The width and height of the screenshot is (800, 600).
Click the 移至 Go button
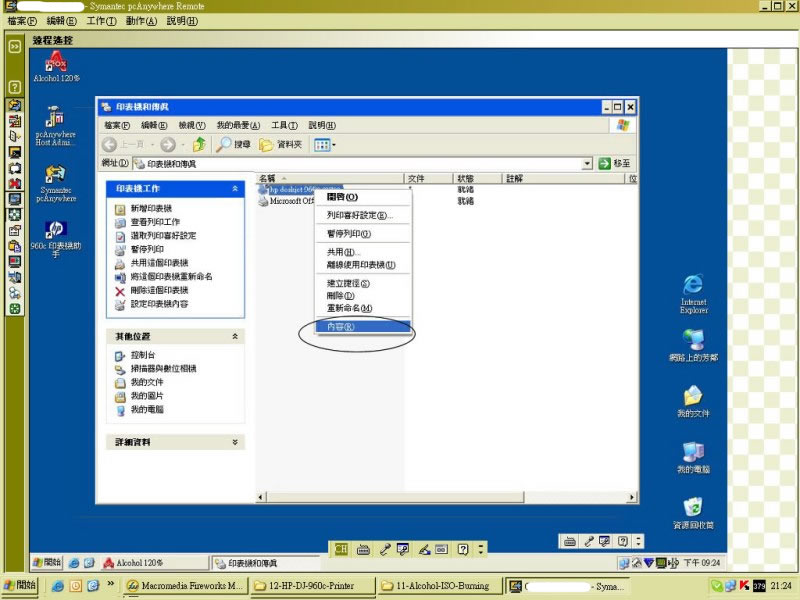(615, 164)
